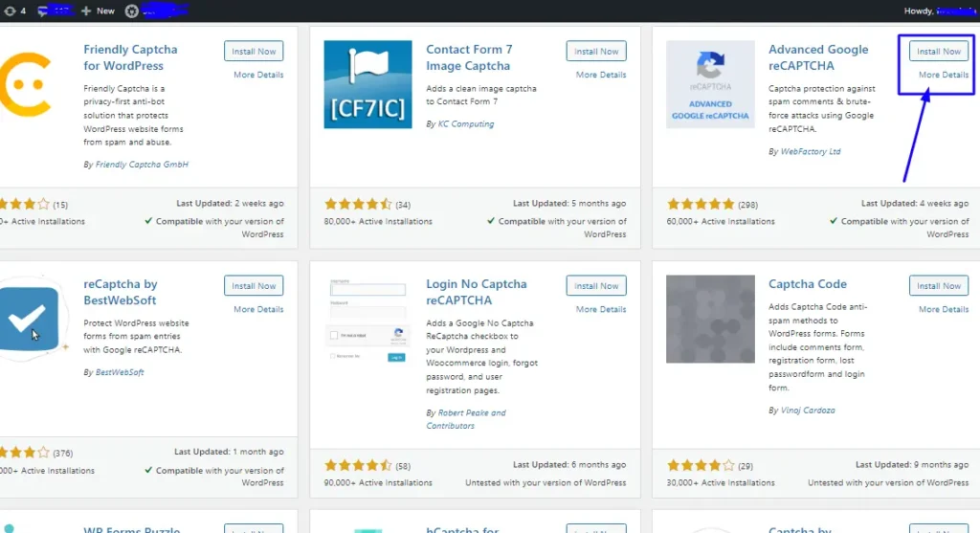Open the Friendly Captcha for WordPress title link
This screenshot has height=533, width=980.
pyautogui.click(x=130, y=57)
